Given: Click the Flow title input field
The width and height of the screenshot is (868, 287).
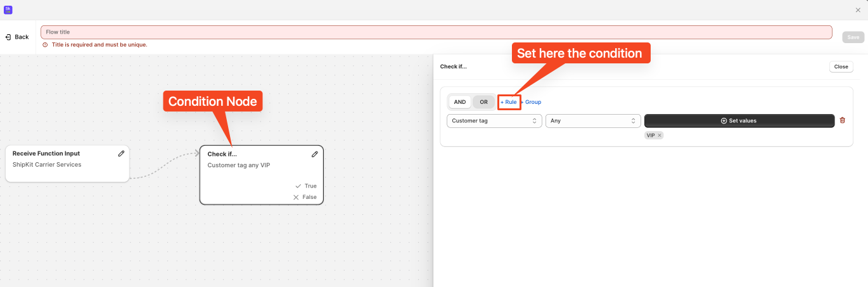Looking at the screenshot, I should click(x=436, y=32).
